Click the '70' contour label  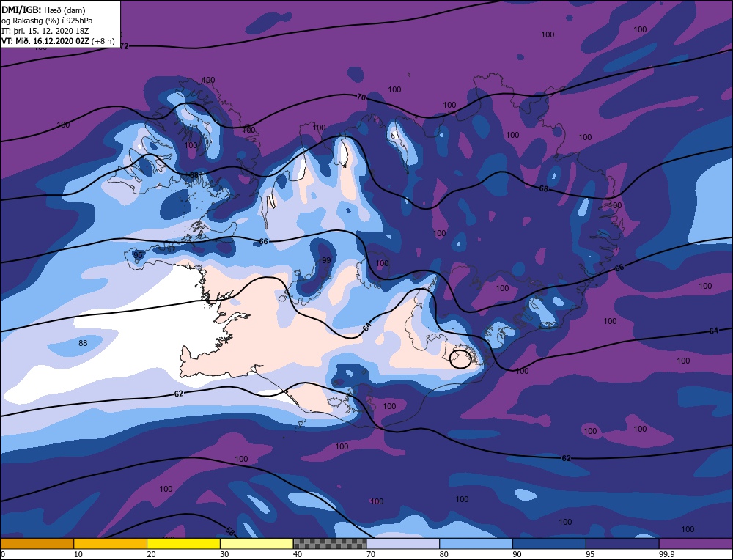pyautogui.click(x=361, y=97)
